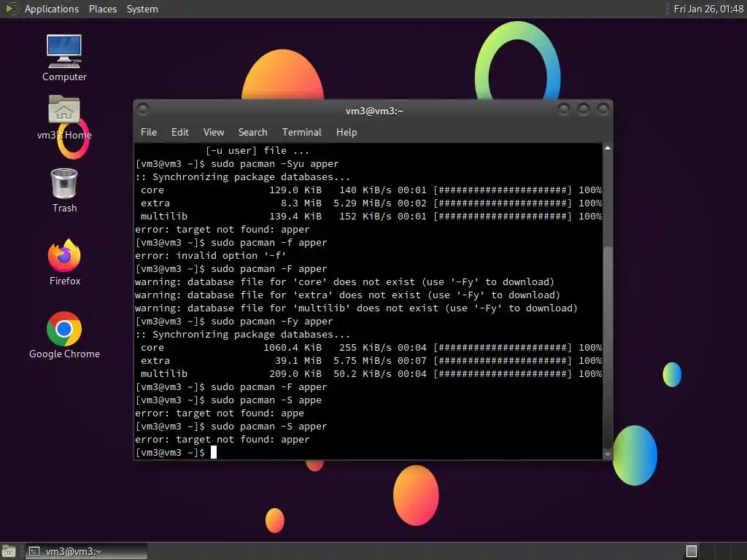Screen dimensions: 747x560
Task: Launch Firefox from the desktop
Action: point(64,262)
